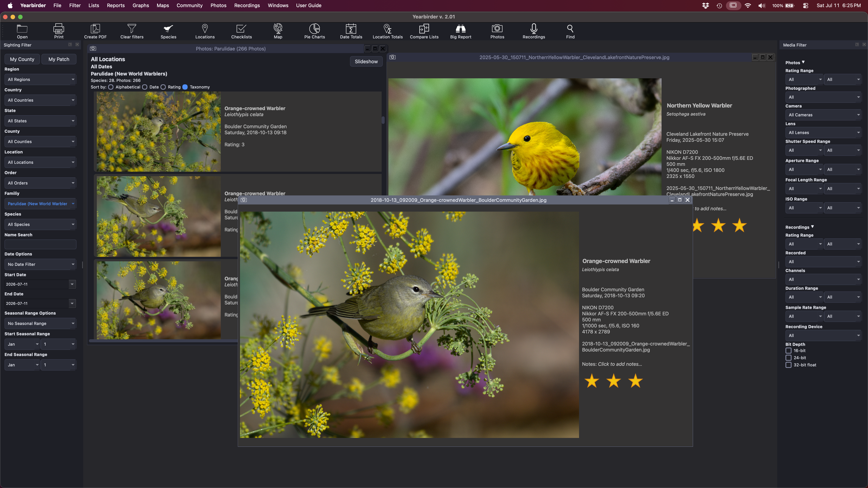868x488 pixels.
Task: Open the Checklists toolbar icon
Action: [x=241, y=29]
